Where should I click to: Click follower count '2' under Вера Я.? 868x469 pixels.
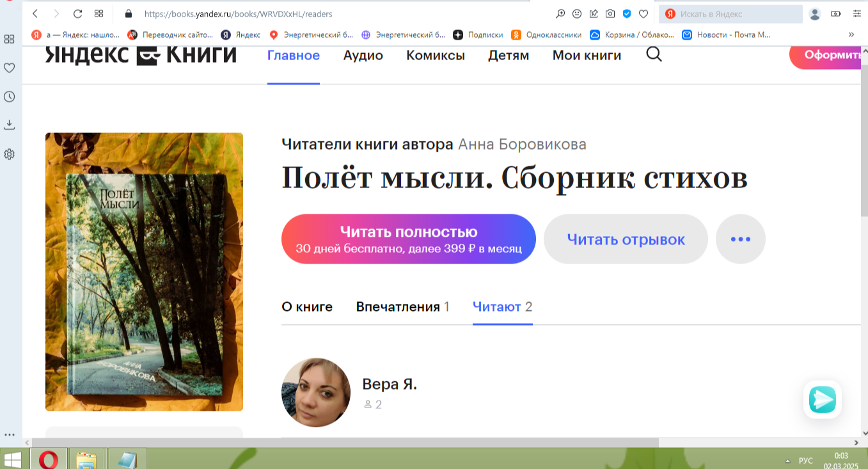[373, 404]
